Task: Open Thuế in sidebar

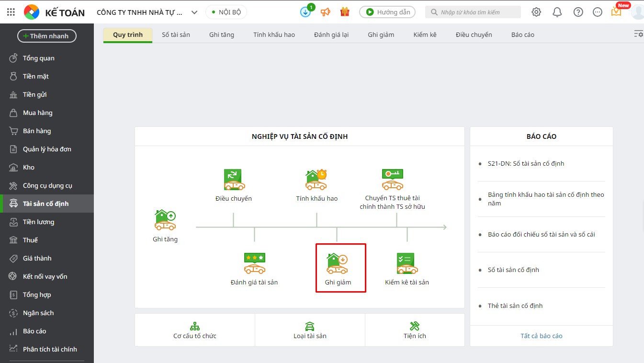Action: tap(47, 240)
